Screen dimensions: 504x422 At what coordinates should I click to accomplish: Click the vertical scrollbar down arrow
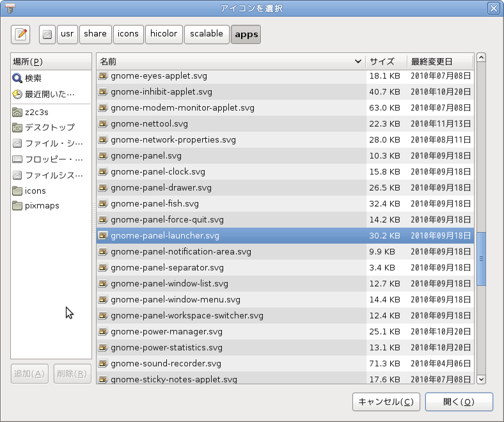coord(482,379)
